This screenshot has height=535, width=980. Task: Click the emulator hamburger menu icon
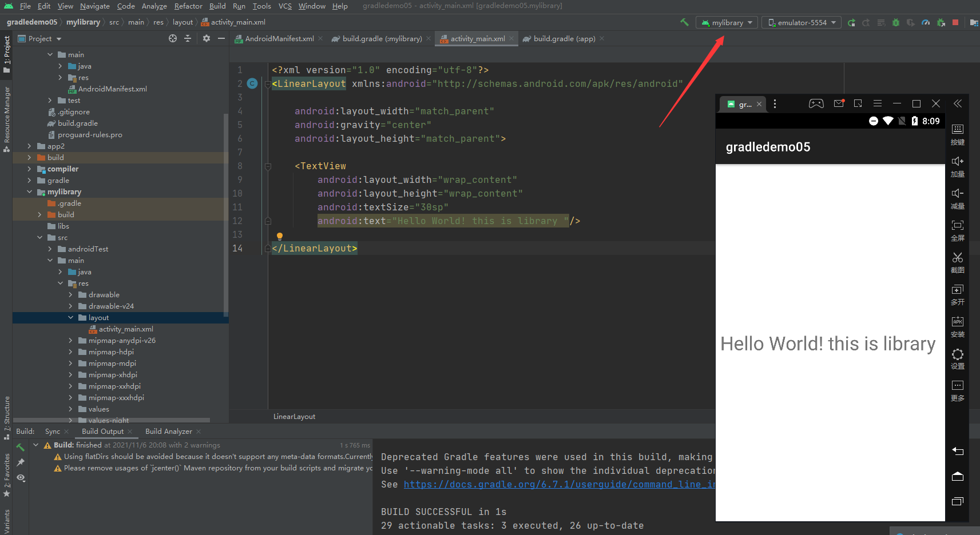click(877, 103)
